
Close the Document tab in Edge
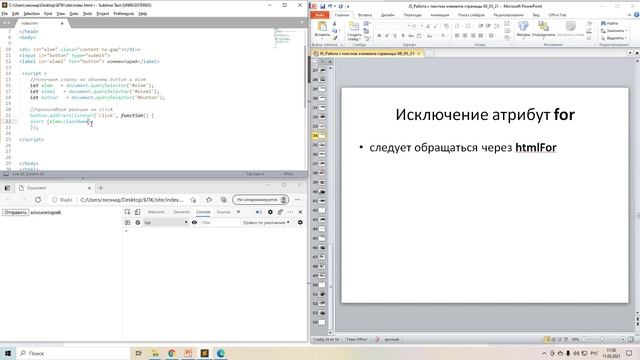click(89, 188)
